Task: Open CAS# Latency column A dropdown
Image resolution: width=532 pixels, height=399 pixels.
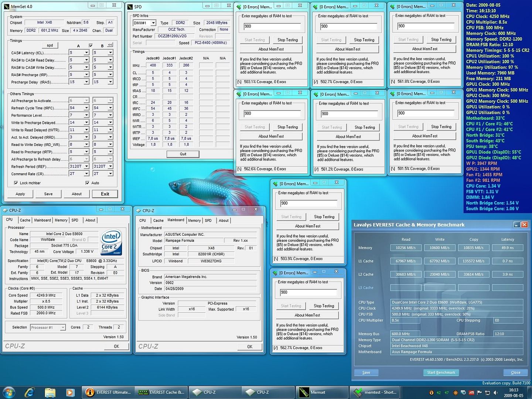Action: pos(86,53)
